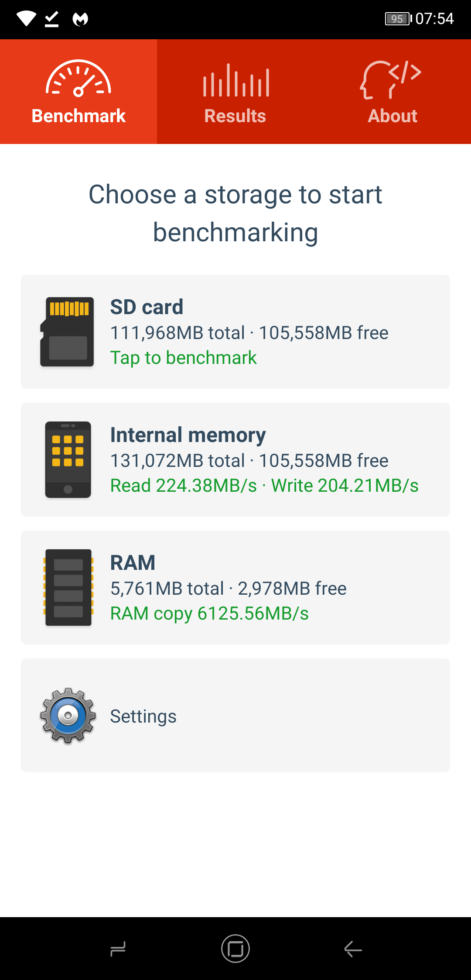Switch to the Results tab

coord(235,92)
